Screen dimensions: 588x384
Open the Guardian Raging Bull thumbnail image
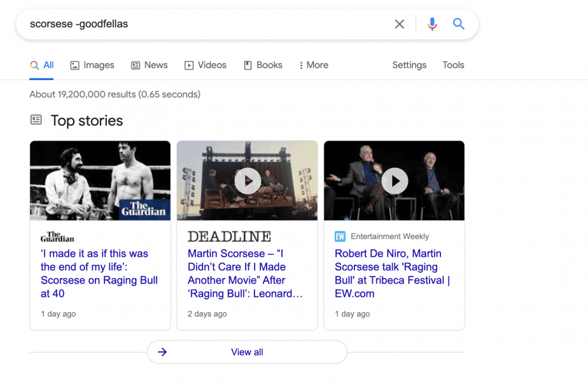point(100,181)
